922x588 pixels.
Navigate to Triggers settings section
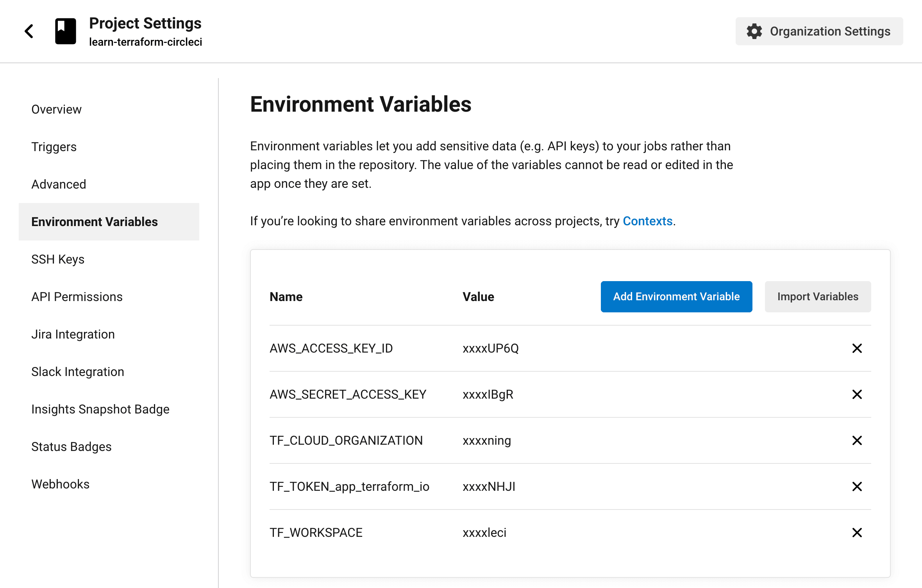coord(54,146)
